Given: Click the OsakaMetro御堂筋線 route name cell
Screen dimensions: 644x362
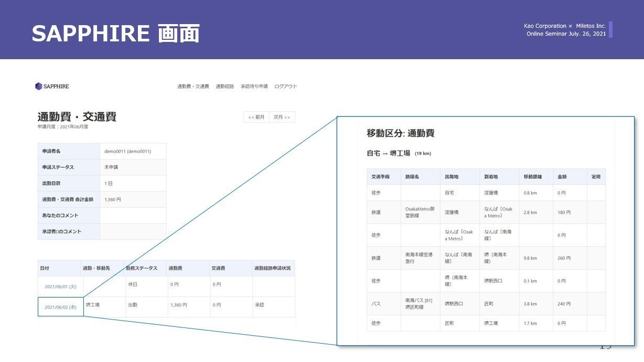Looking at the screenshot, I should (420, 212).
